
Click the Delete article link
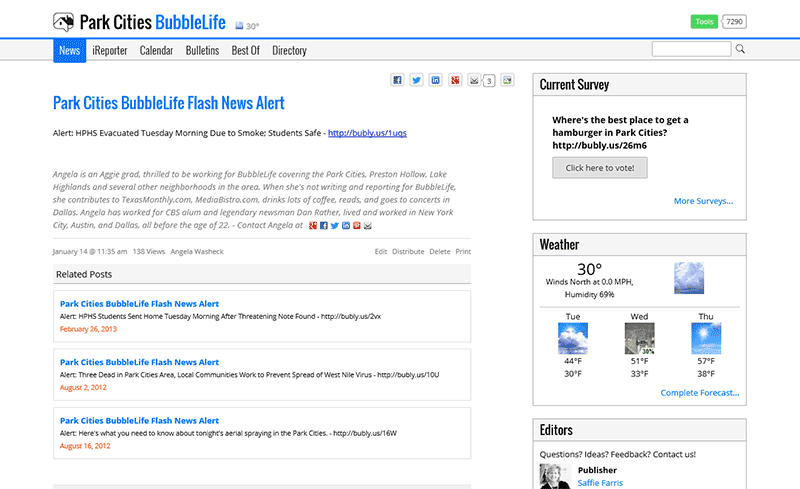pyautogui.click(x=440, y=252)
